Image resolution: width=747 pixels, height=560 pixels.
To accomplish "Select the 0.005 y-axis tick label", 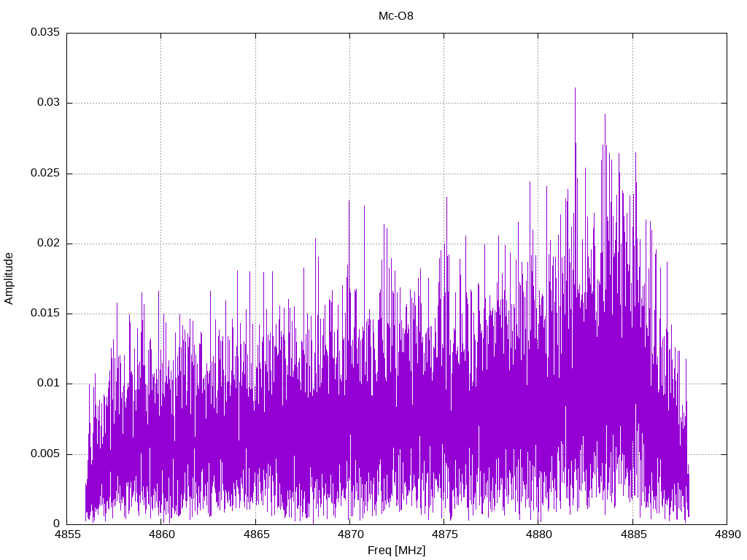I will click(x=45, y=454).
